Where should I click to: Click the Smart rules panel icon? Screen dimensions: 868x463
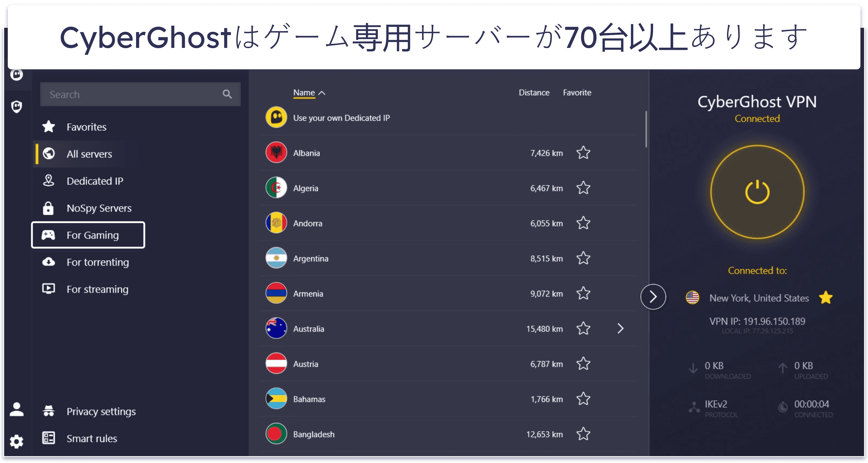pyautogui.click(x=49, y=438)
